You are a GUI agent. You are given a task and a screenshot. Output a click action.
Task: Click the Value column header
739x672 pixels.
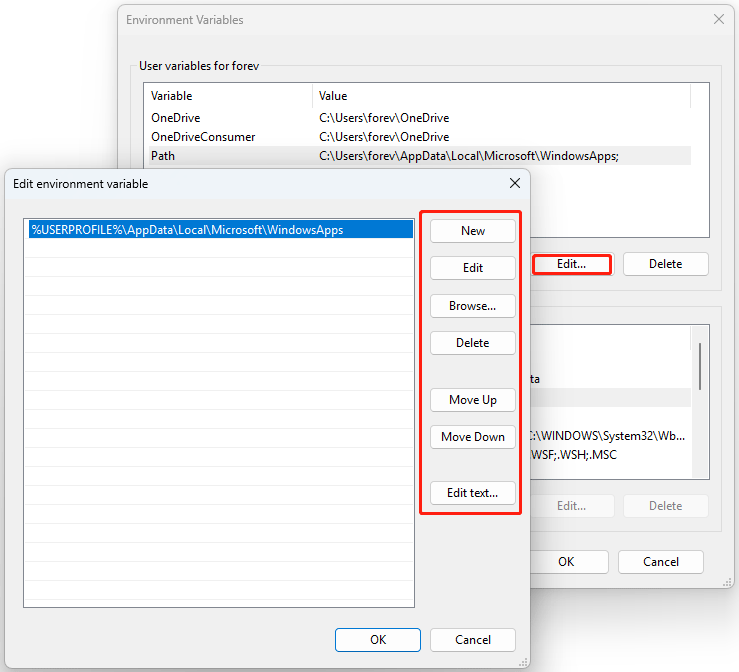pos(500,96)
